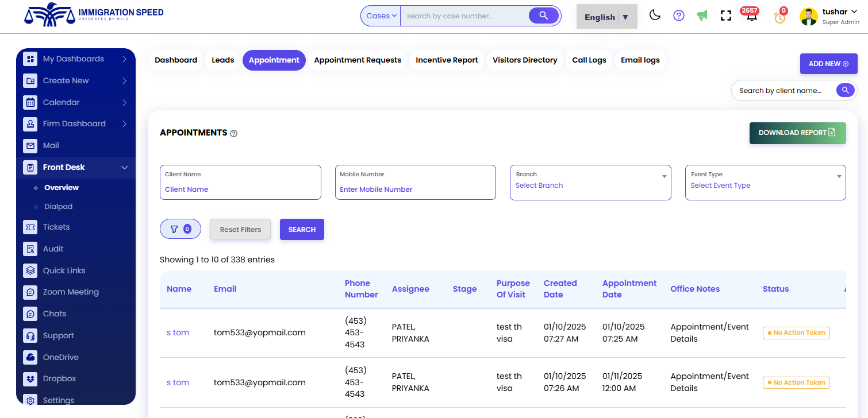Open the English language dropdown
Screen dimensions: 868x418
pos(606,17)
